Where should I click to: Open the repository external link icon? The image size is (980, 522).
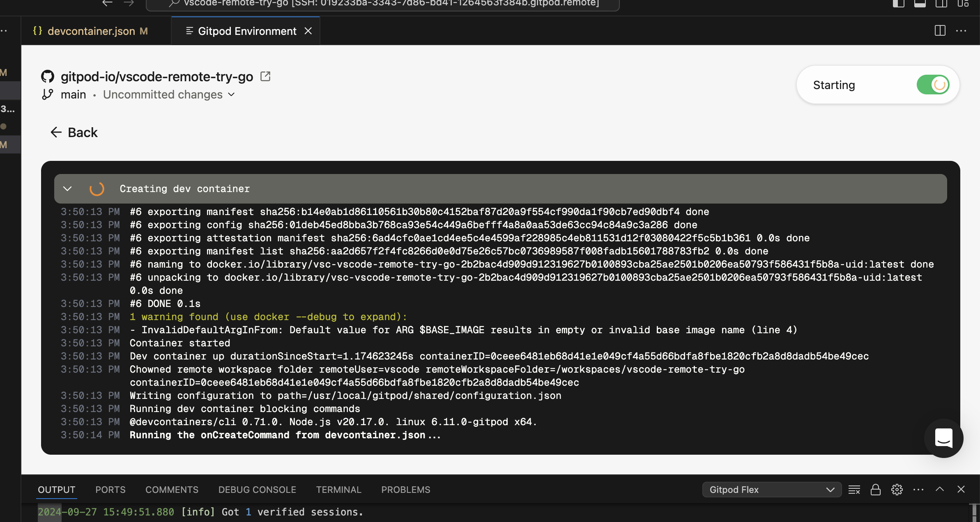pyautogui.click(x=265, y=76)
